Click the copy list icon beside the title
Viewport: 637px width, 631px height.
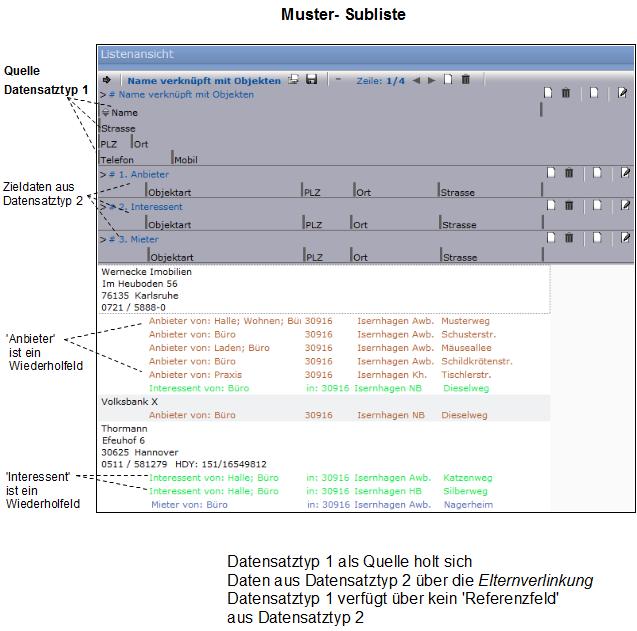pos(293,80)
